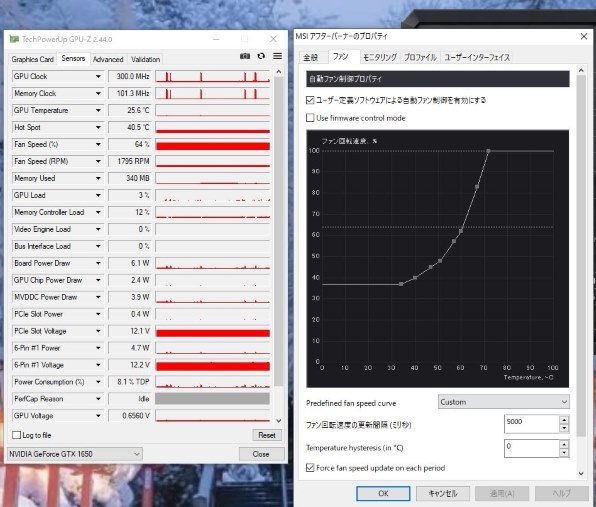Screen dimensions: 596x507
Task: Open the Validation tab in GPU-Z
Action: (x=145, y=59)
